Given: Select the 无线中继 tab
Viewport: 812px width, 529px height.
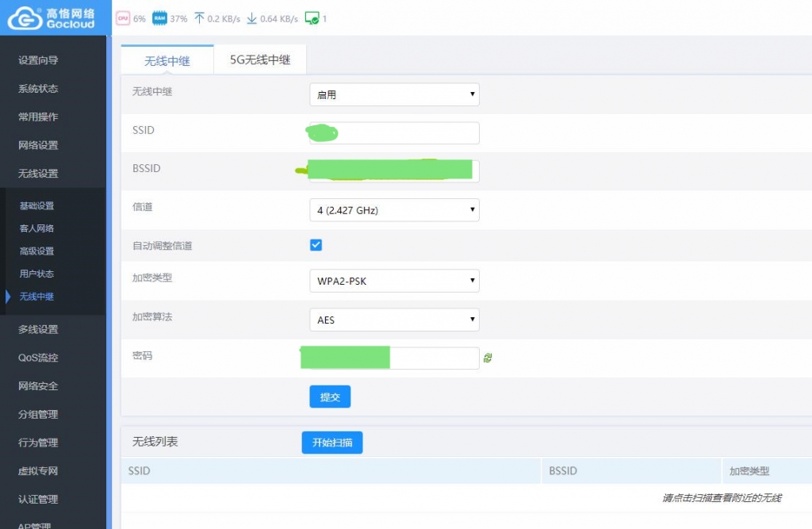Looking at the screenshot, I should pyautogui.click(x=167, y=60).
